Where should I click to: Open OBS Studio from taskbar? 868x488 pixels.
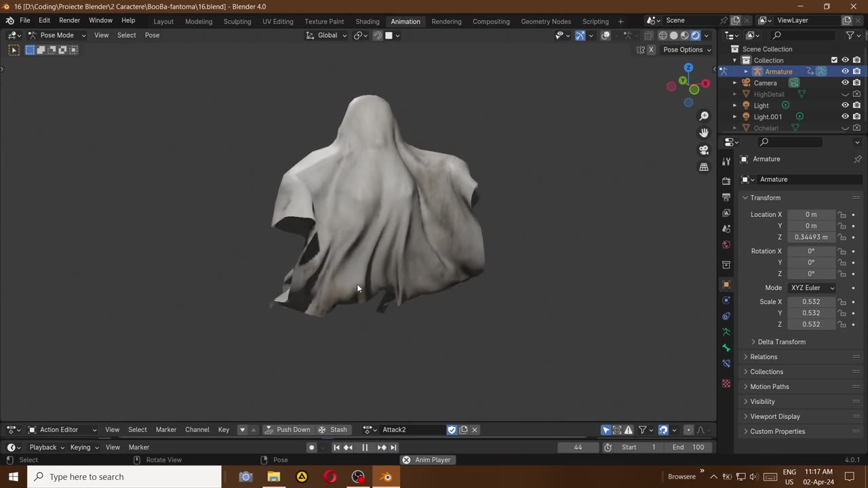pyautogui.click(x=358, y=476)
